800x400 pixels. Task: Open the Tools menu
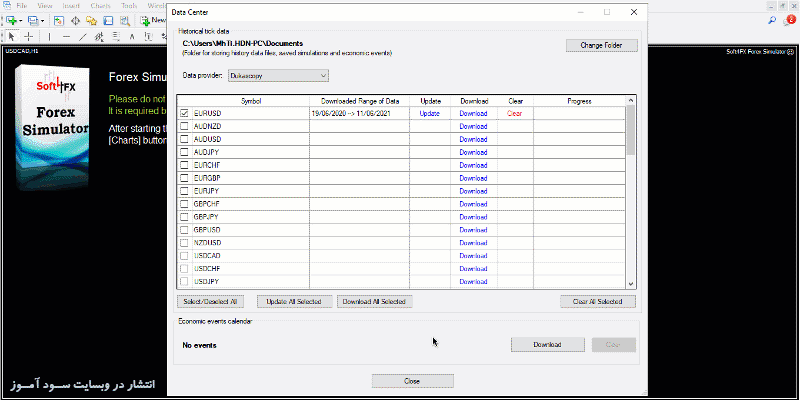point(129,6)
